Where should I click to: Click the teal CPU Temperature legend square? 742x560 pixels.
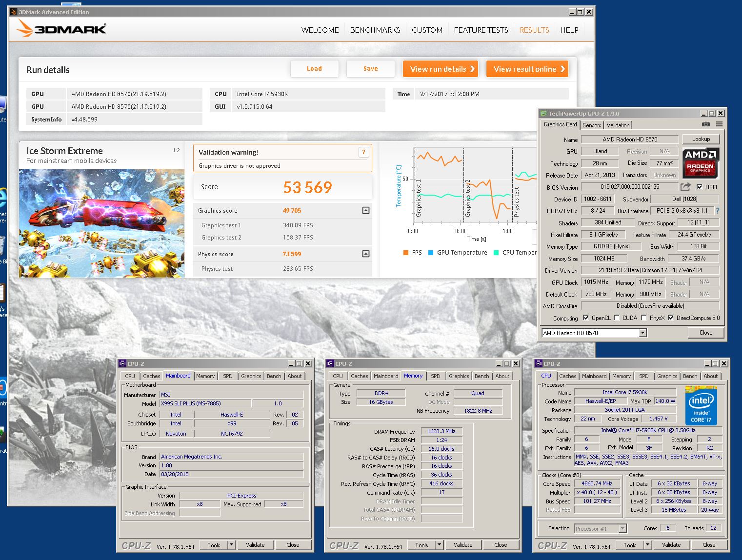[x=496, y=253]
